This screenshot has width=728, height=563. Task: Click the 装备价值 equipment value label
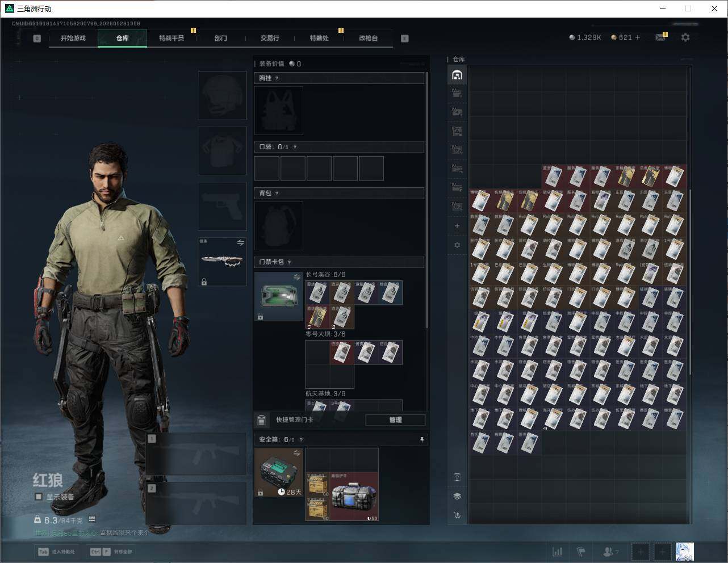[x=271, y=64]
